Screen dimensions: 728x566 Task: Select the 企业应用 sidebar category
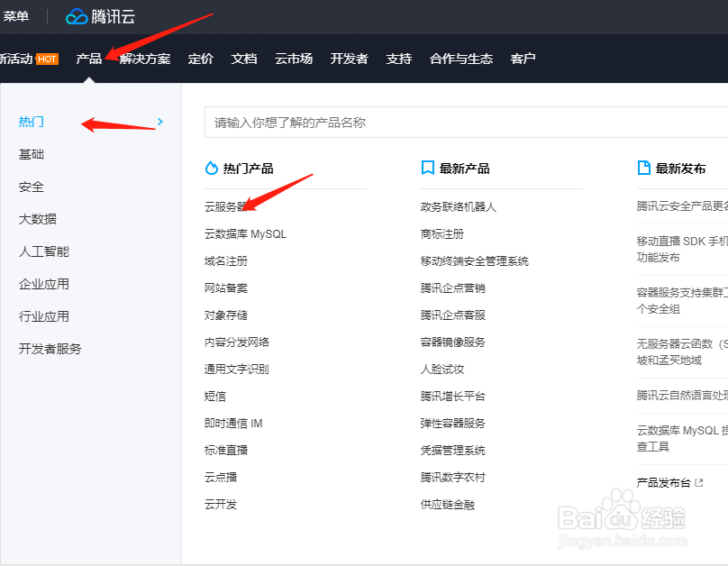(43, 284)
